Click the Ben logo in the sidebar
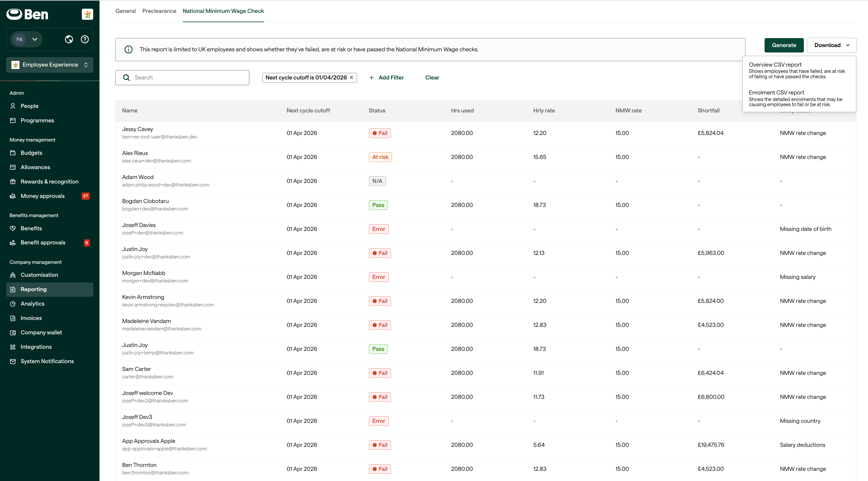868x481 pixels. pyautogui.click(x=27, y=14)
